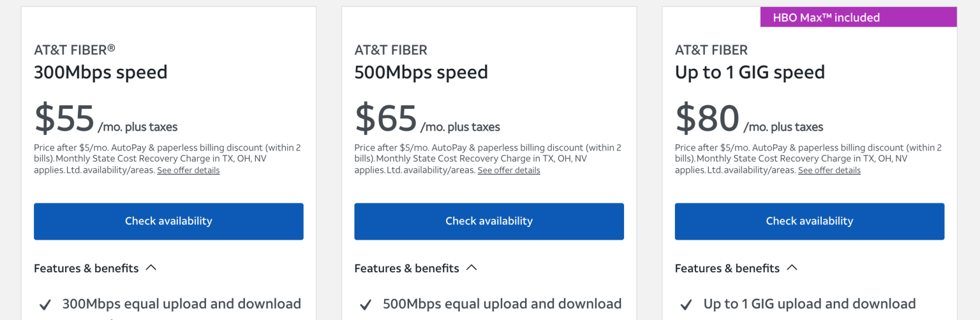Collapse Features & benefits on the 500Mbps card
The width and height of the screenshot is (980, 320).
click(x=471, y=268)
